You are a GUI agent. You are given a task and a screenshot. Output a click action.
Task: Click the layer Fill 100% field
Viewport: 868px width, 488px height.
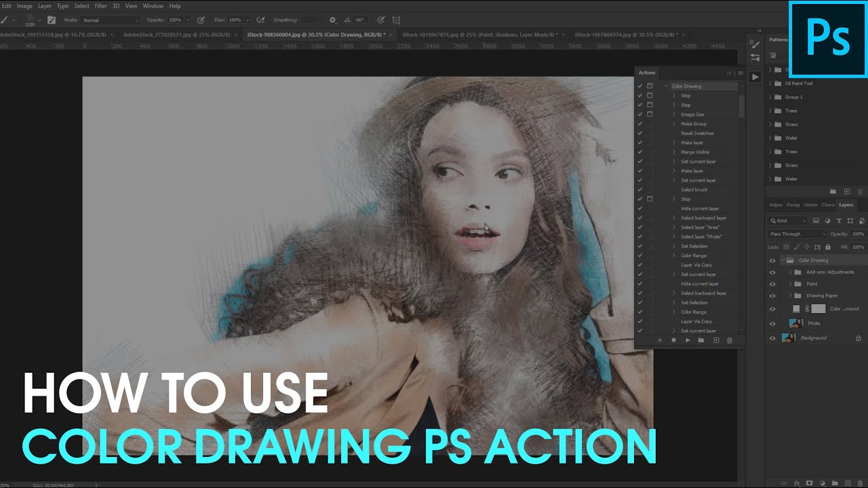[859, 247]
